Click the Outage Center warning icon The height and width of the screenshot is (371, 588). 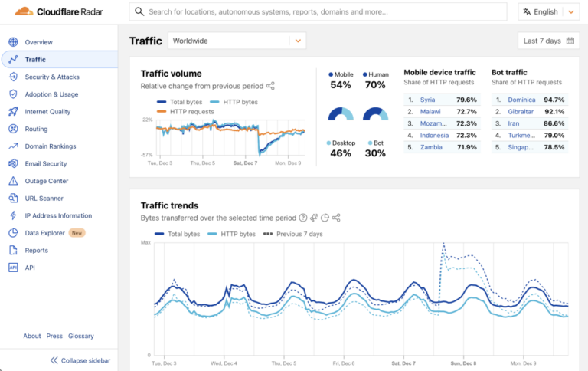coord(13,181)
